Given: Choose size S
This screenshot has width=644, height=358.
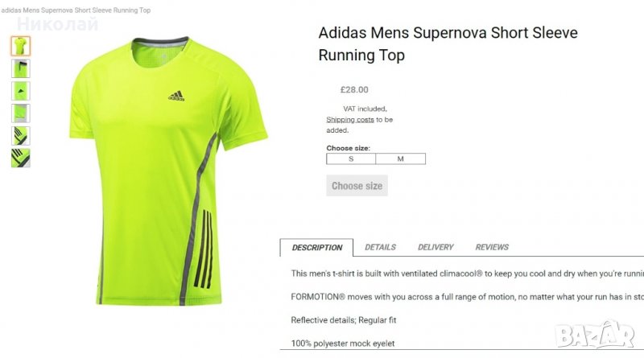Looking at the screenshot, I should [x=351, y=158].
